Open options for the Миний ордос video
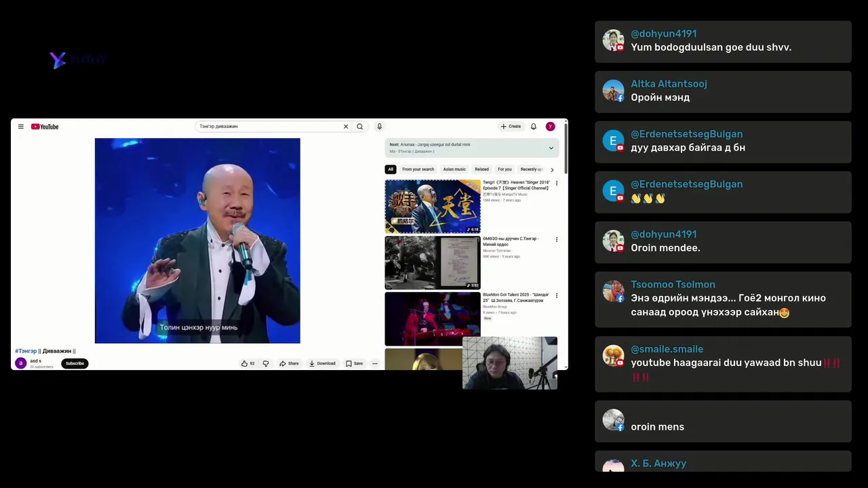 click(557, 239)
